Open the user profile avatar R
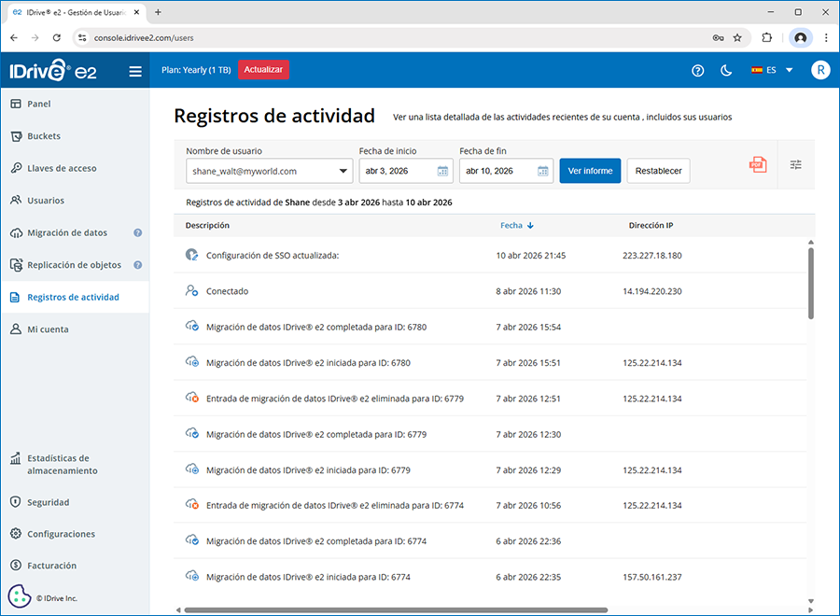Image resolution: width=840 pixels, height=616 pixels. (820, 71)
